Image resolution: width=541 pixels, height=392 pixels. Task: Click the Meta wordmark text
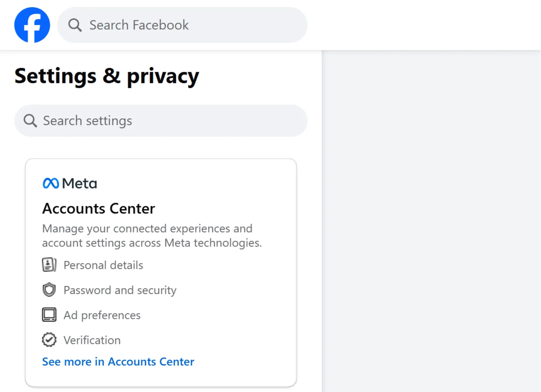click(x=80, y=183)
